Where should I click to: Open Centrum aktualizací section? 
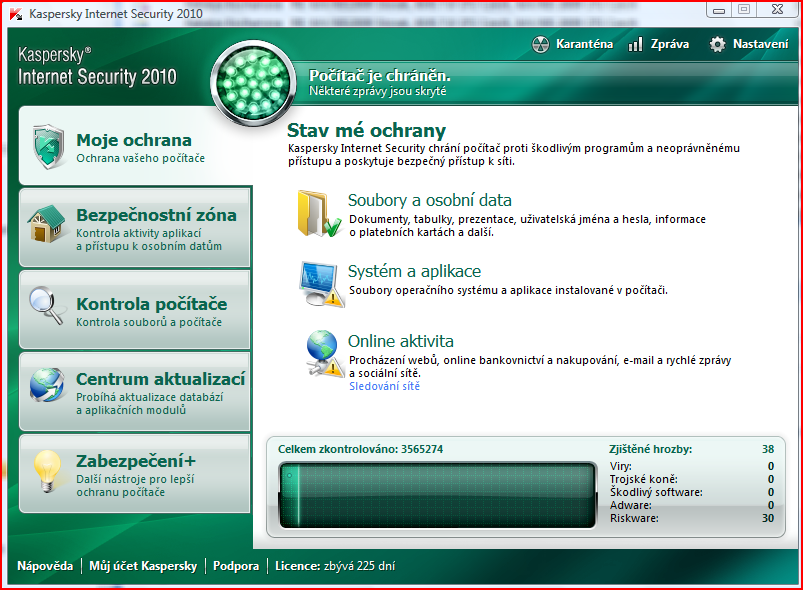(135, 391)
